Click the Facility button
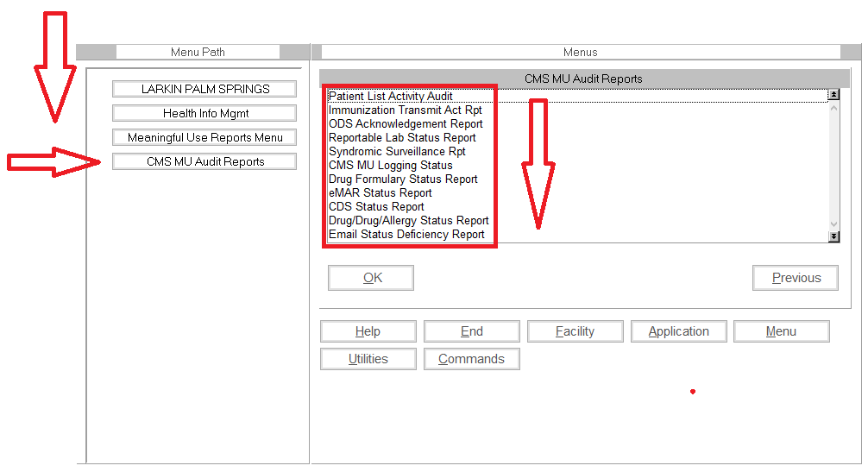Image resolution: width=868 pixels, height=472 pixels. click(575, 331)
